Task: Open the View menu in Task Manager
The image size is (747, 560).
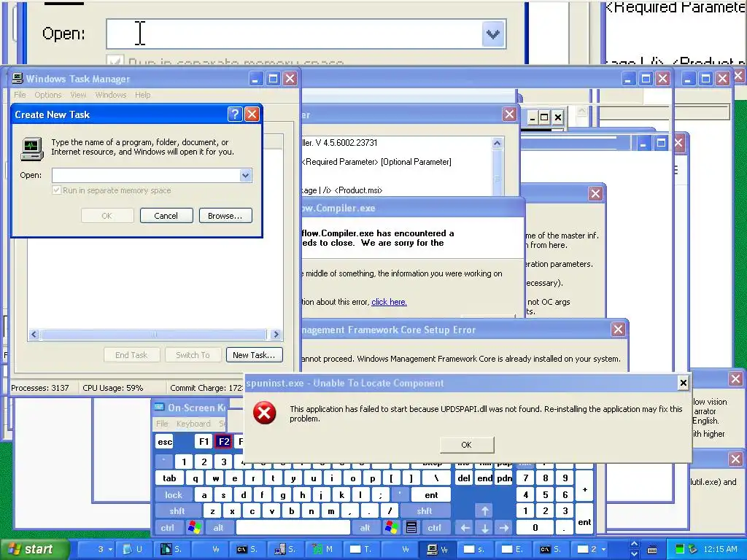Action: (x=78, y=95)
